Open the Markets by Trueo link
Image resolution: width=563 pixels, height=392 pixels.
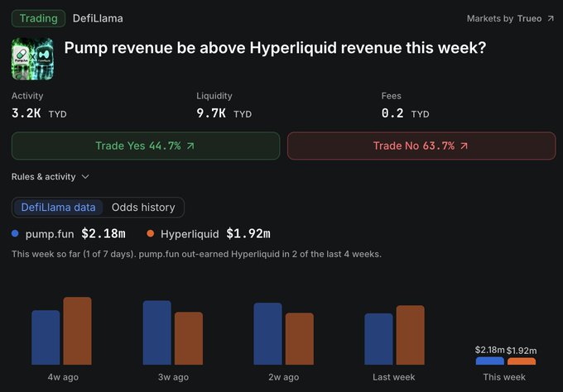coord(510,19)
